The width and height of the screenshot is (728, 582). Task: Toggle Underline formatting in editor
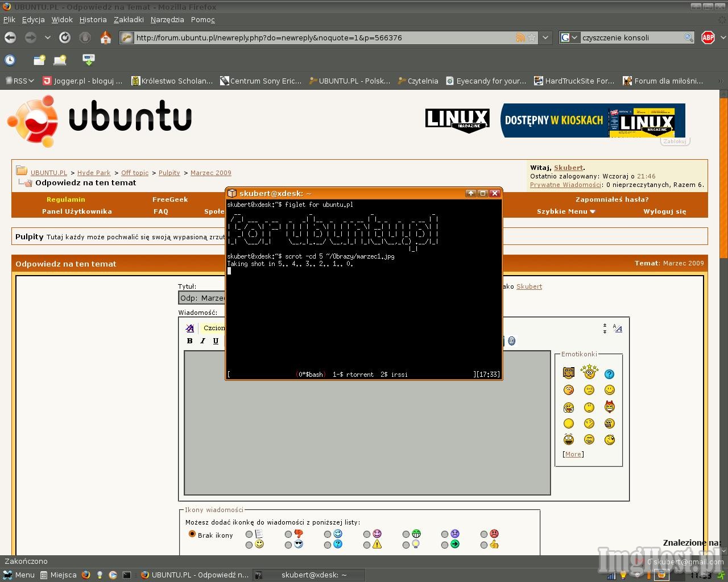[216, 341]
